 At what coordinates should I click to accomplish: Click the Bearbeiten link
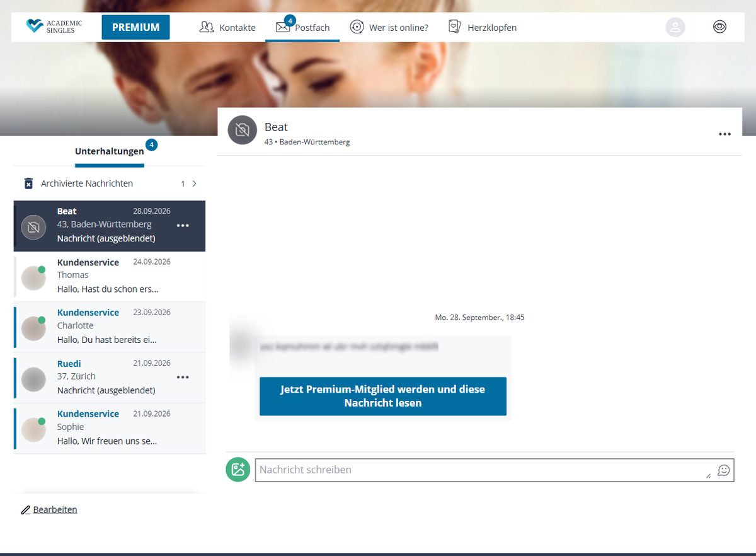55,509
